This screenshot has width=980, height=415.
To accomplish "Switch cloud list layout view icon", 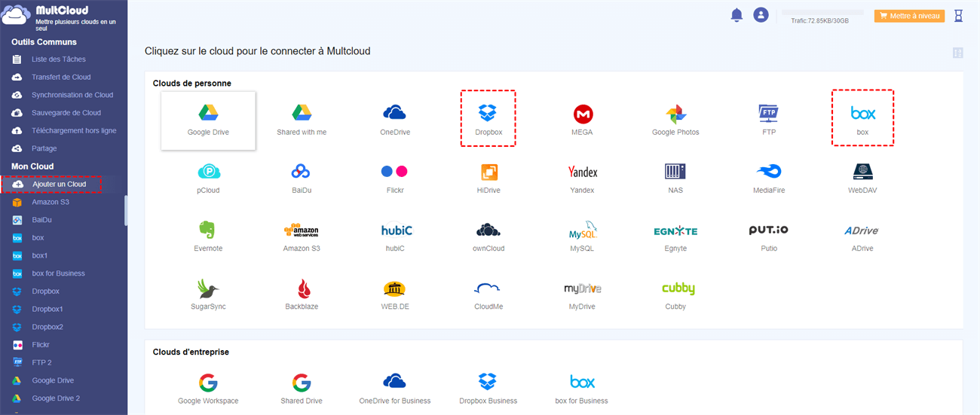I will [x=958, y=53].
